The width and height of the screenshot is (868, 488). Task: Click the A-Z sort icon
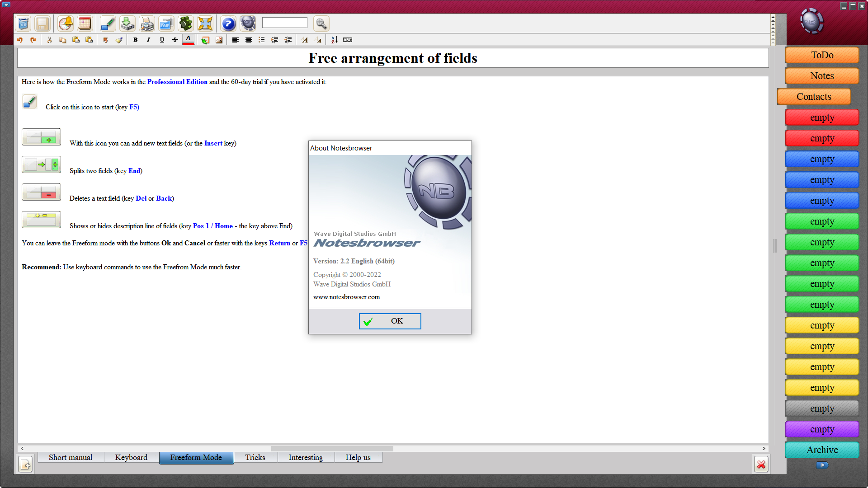coord(334,40)
